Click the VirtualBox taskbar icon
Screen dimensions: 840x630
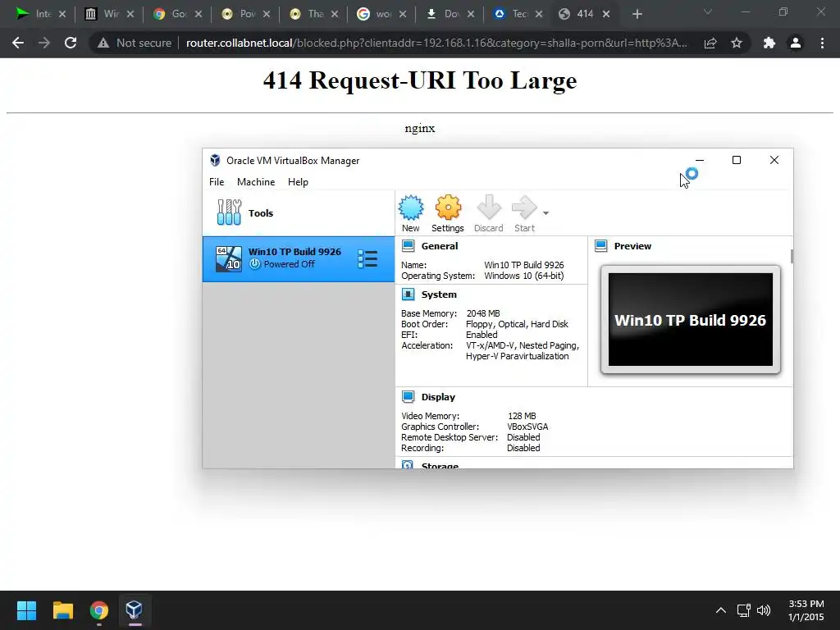(135, 610)
